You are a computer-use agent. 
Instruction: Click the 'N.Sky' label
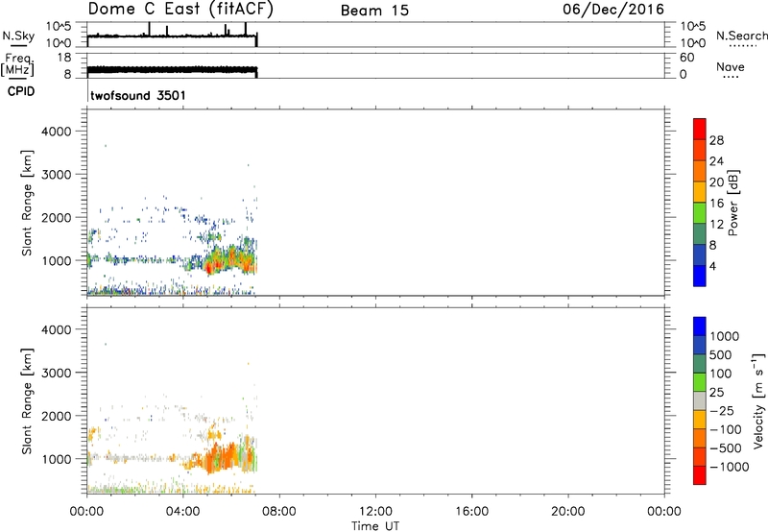tap(18, 36)
